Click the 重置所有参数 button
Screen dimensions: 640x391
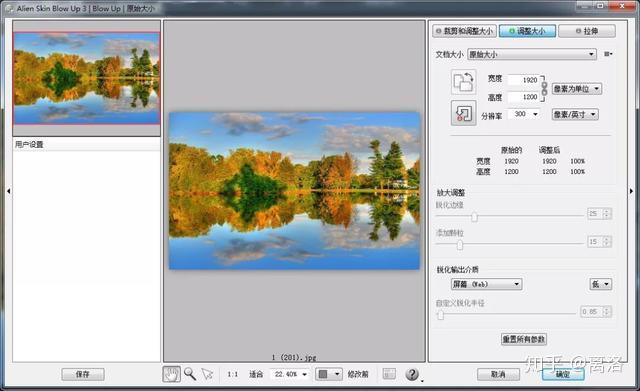coord(524,339)
